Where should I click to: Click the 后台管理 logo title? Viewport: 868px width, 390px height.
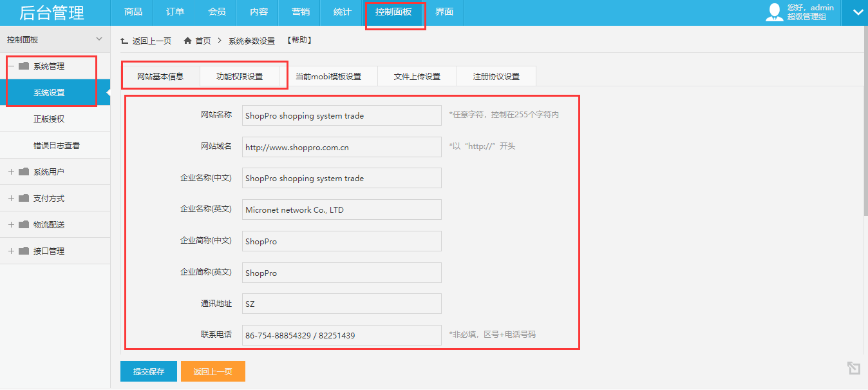(52, 12)
